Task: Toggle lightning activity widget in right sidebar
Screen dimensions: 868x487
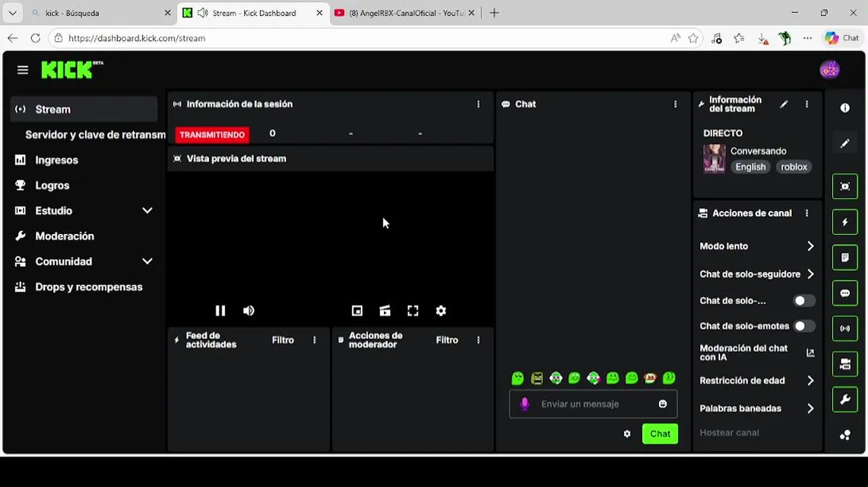Action: (x=845, y=222)
